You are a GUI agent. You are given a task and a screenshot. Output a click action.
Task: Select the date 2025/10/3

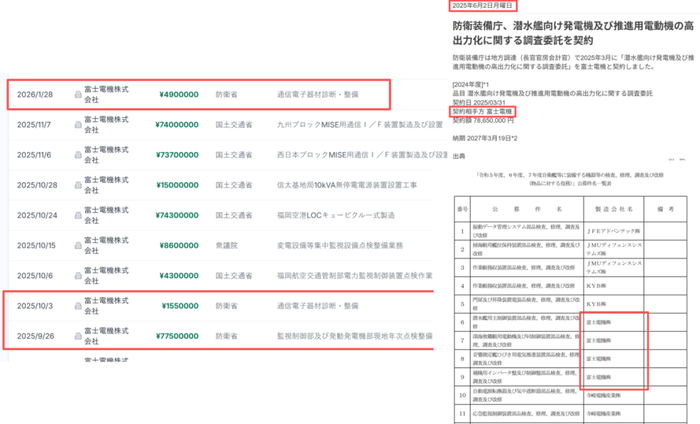click(x=35, y=306)
